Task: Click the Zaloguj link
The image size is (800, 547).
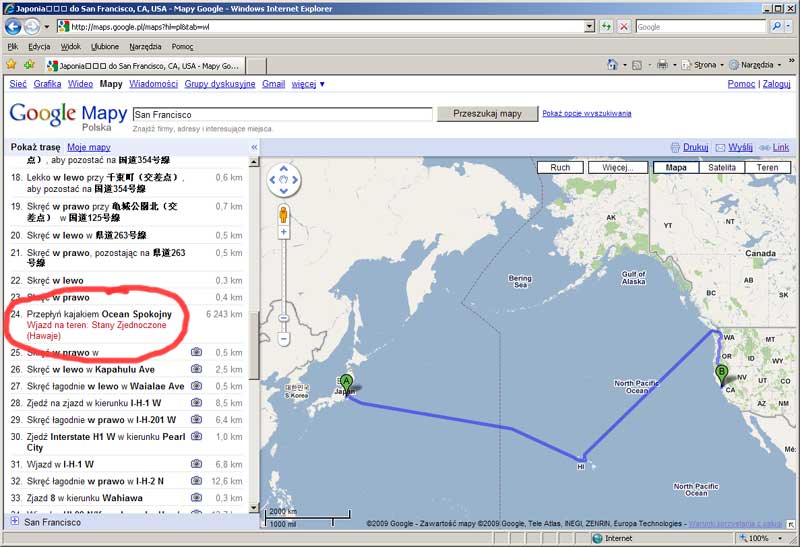Action: coord(777,84)
